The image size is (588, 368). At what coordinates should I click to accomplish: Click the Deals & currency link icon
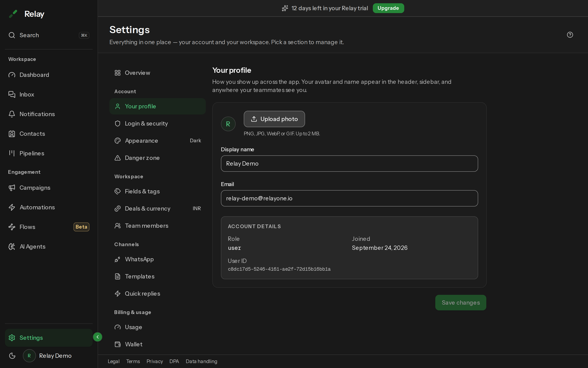coord(118,209)
